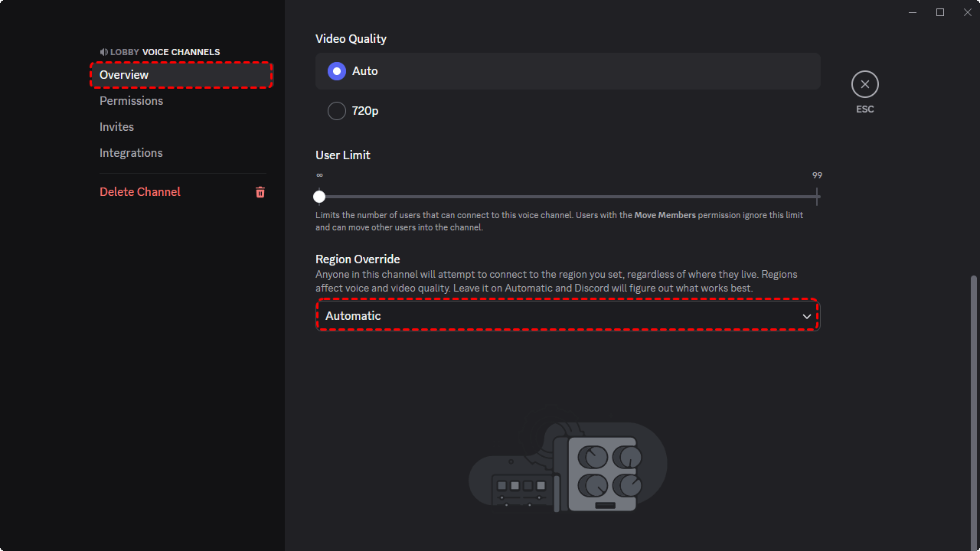980x551 pixels.
Task: Click the ESC label under the close icon
Action: click(x=864, y=109)
